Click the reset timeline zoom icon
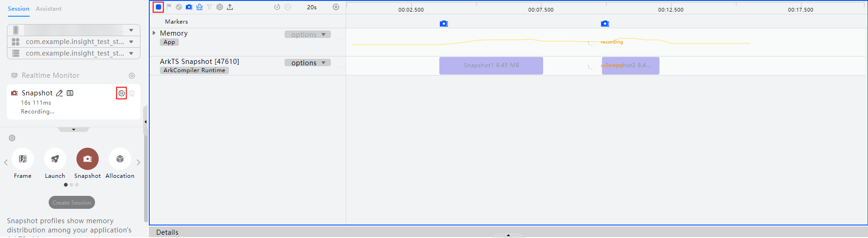 tap(277, 7)
